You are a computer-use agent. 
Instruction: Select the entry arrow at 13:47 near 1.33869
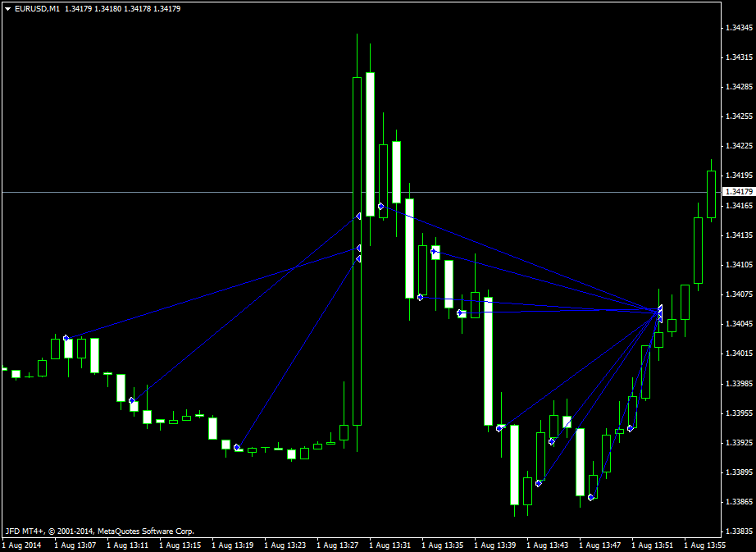(590, 497)
